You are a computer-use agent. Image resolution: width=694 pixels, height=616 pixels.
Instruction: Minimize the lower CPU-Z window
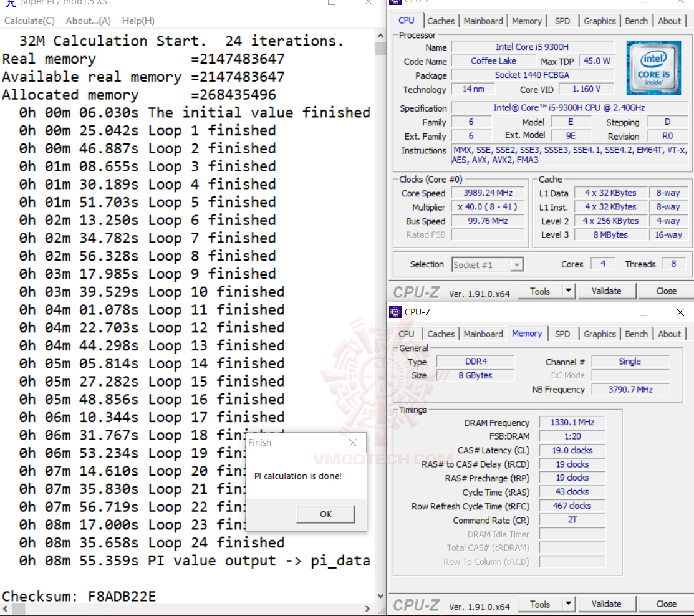pos(607,312)
